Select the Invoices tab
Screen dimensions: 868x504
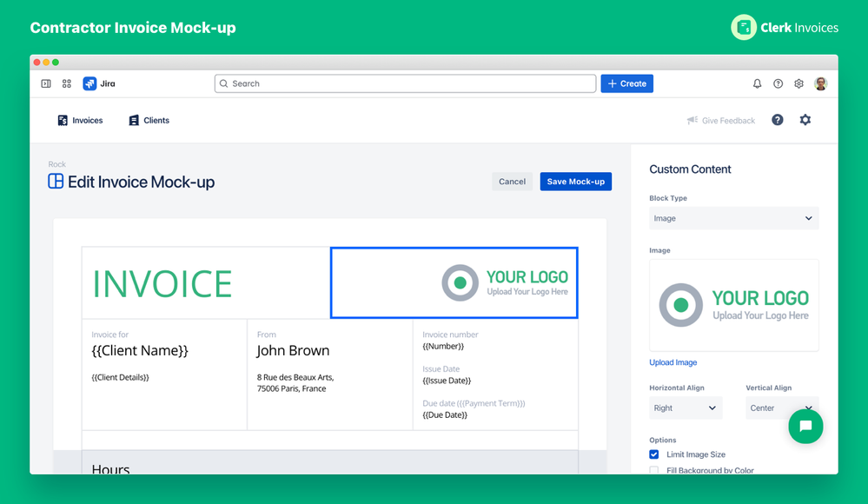click(80, 120)
